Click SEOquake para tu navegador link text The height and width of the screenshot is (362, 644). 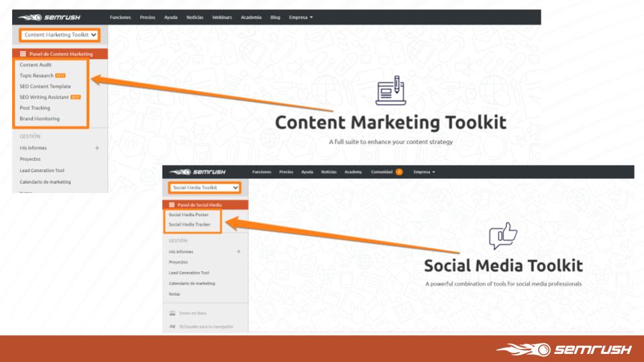tap(206, 326)
